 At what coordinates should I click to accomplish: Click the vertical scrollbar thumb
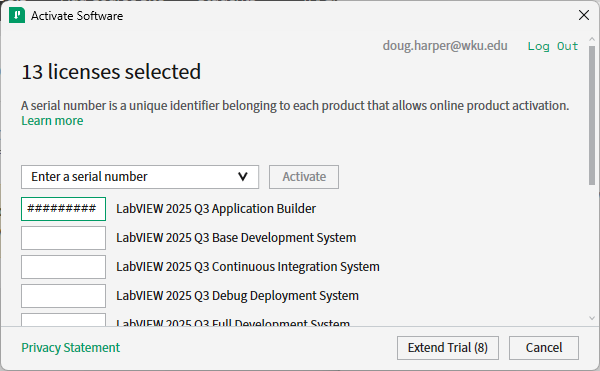point(592,116)
